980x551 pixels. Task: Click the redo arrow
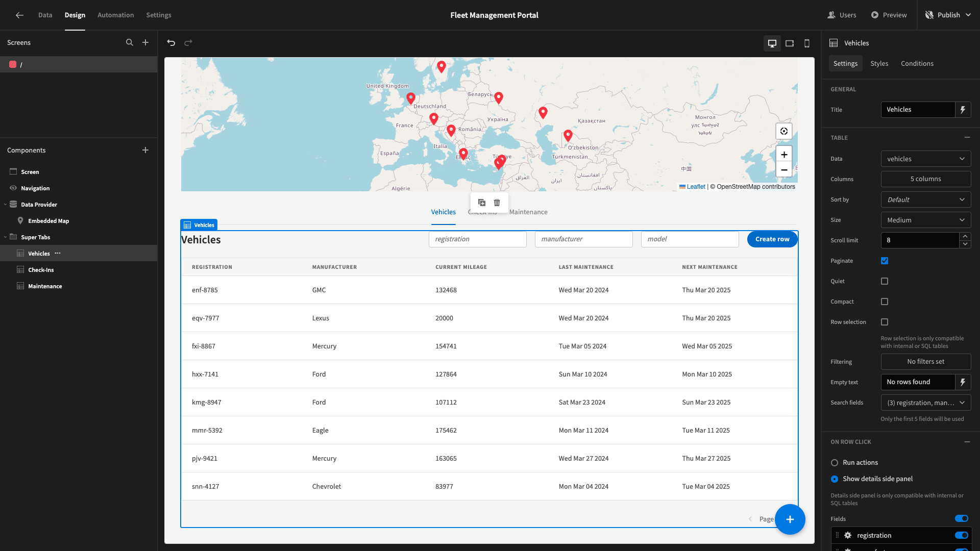(188, 43)
